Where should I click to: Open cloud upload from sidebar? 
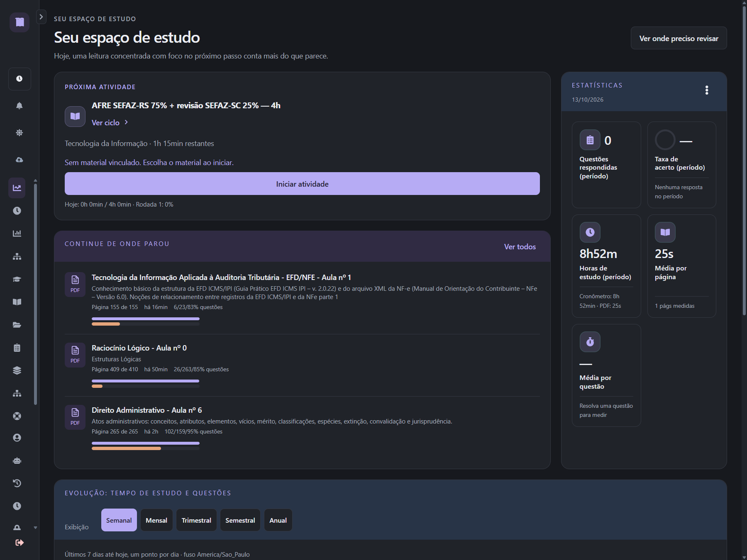point(19,160)
